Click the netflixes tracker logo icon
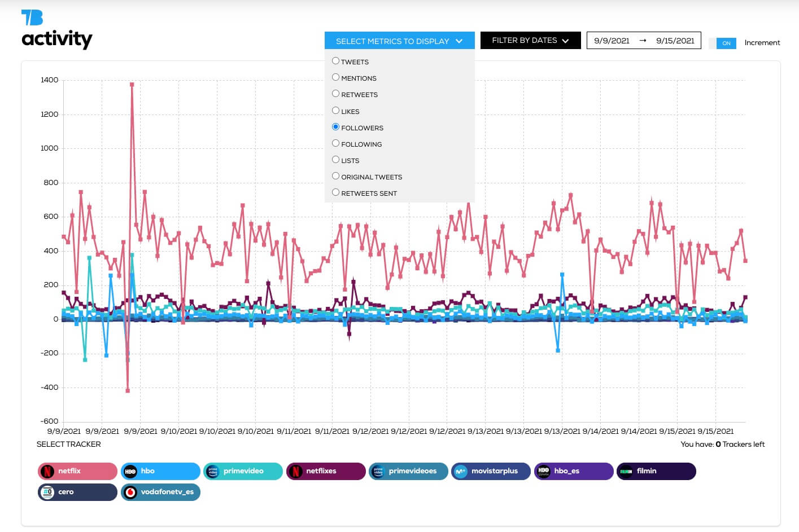This screenshot has width=799, height=532. click(295, 471)
